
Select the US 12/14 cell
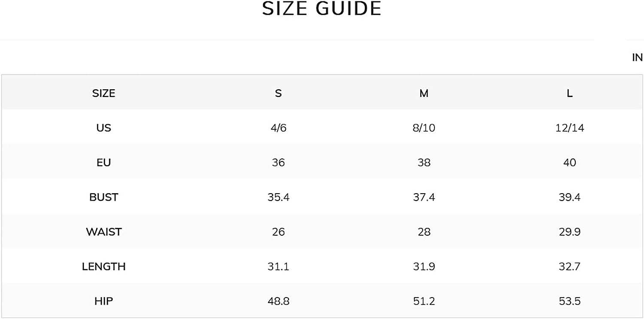point(569,128)
